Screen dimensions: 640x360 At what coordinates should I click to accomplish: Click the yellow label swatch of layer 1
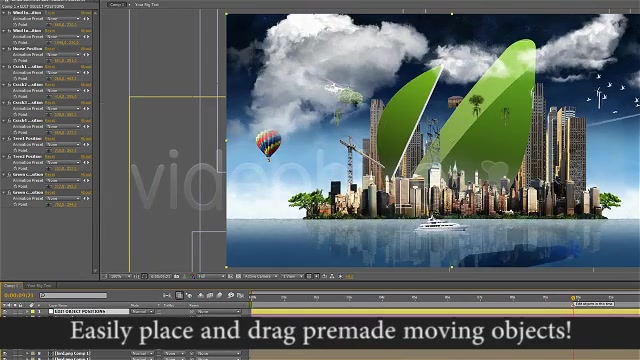tap(33, 311)
